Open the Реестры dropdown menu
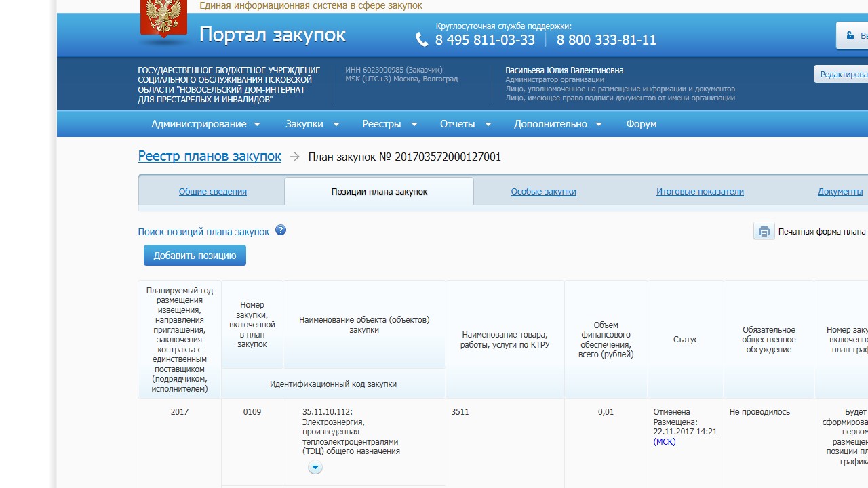The image size is (868, 488). tap(389, 124)
